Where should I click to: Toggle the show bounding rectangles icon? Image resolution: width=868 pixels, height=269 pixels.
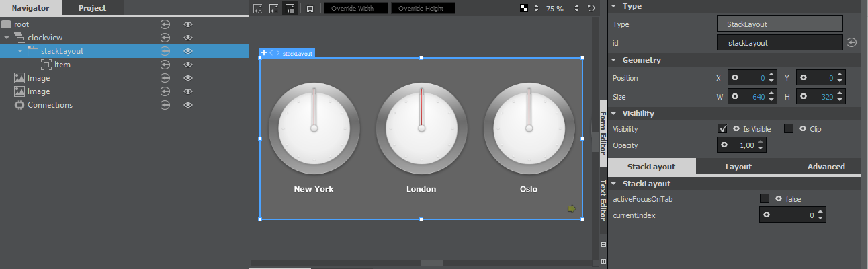click(x=310, y=9)
